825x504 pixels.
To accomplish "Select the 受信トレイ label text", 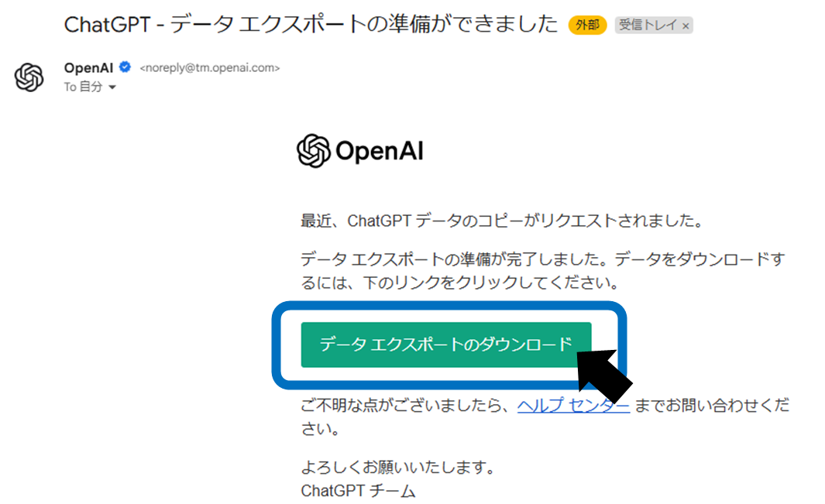I will pos(648,25).
